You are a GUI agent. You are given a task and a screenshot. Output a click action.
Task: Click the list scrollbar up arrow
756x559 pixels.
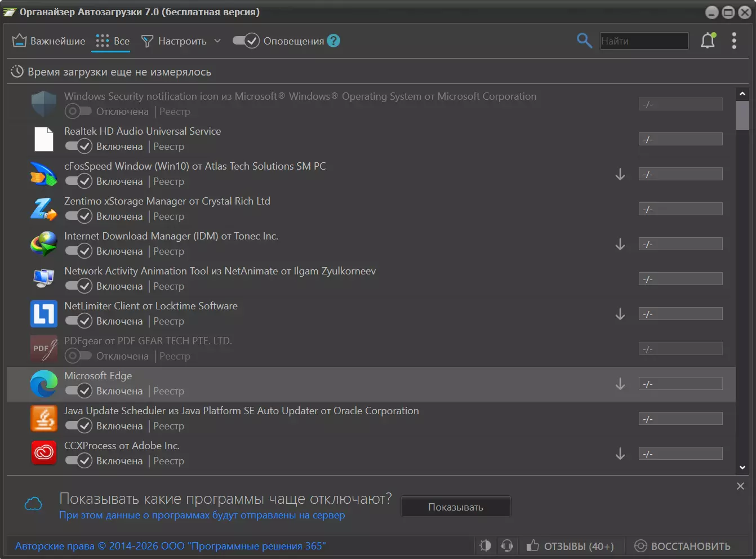click(742, 94)
